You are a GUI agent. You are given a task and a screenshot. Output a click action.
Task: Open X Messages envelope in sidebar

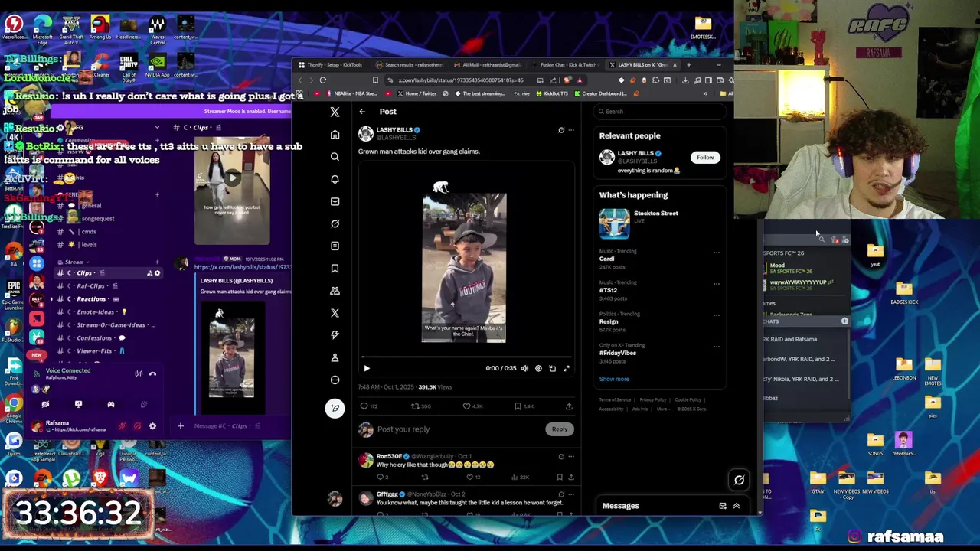pyautogui.click(x=335, y=201)
